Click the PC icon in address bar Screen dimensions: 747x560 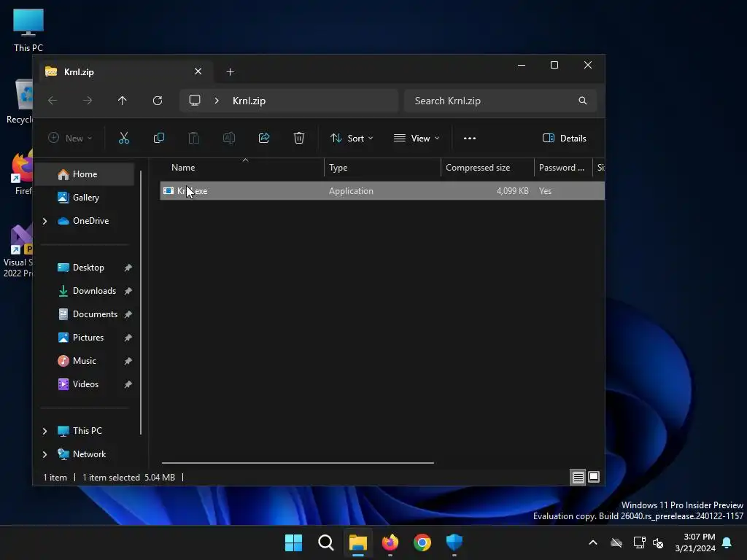(x=194, y=101)
